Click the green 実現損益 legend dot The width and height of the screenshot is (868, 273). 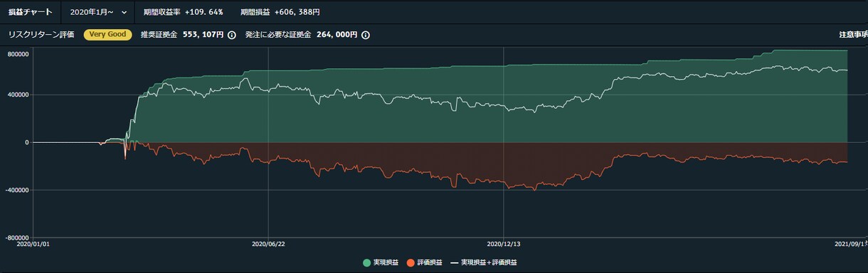click(x=367, y=263)
